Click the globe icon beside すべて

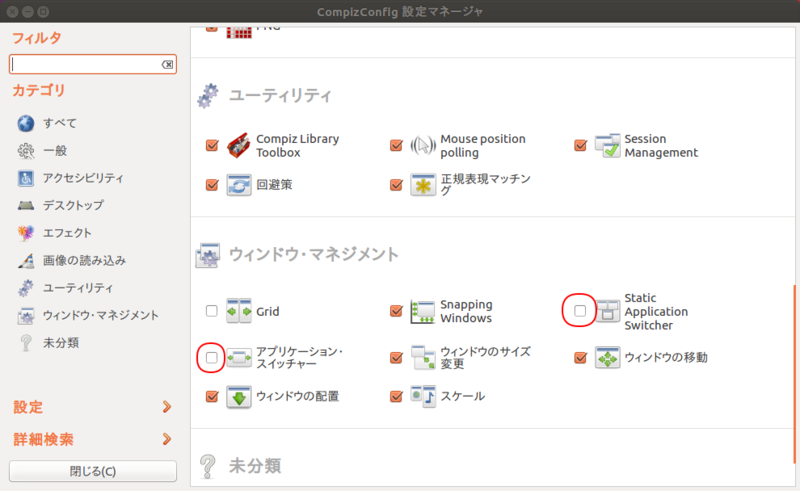(x=26, y=123)
